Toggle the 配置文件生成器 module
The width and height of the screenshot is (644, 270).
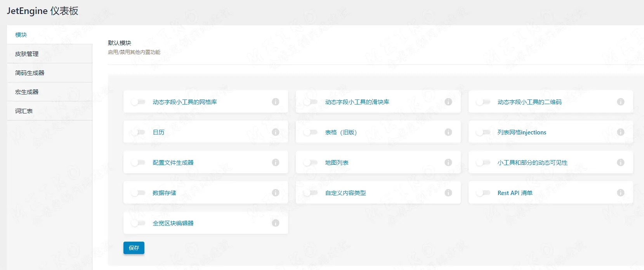138,163
